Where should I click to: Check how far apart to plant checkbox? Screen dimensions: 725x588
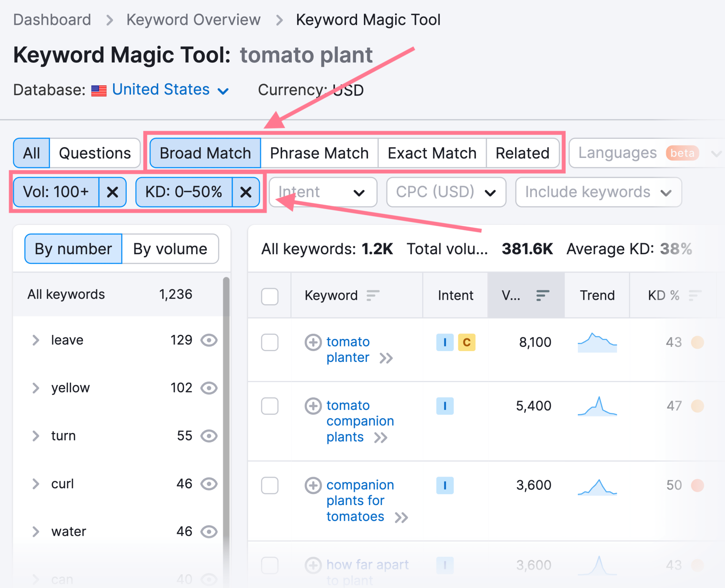pyautogui.click(x=270, y=565)
